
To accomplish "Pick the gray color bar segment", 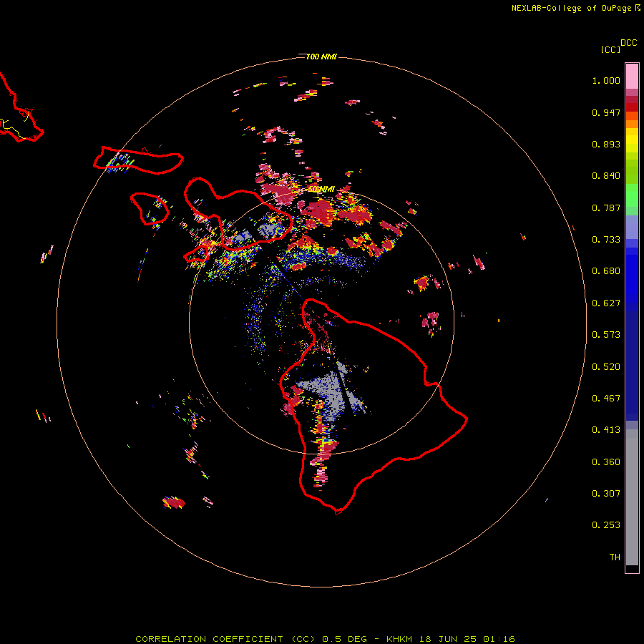I will 632,497.
